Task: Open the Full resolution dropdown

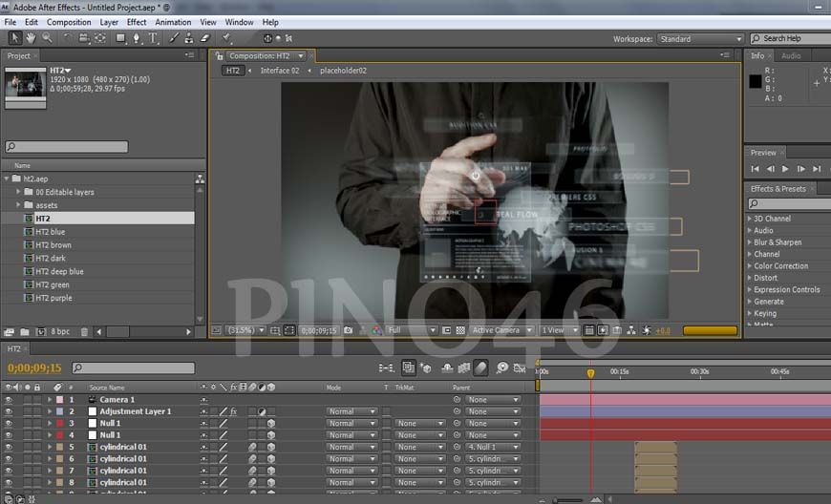Action: (412, 330)
